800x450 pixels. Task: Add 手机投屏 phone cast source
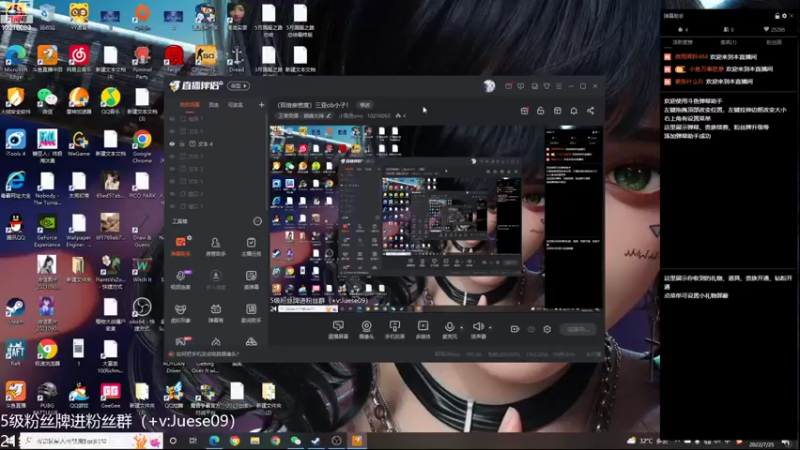[394, 330]
